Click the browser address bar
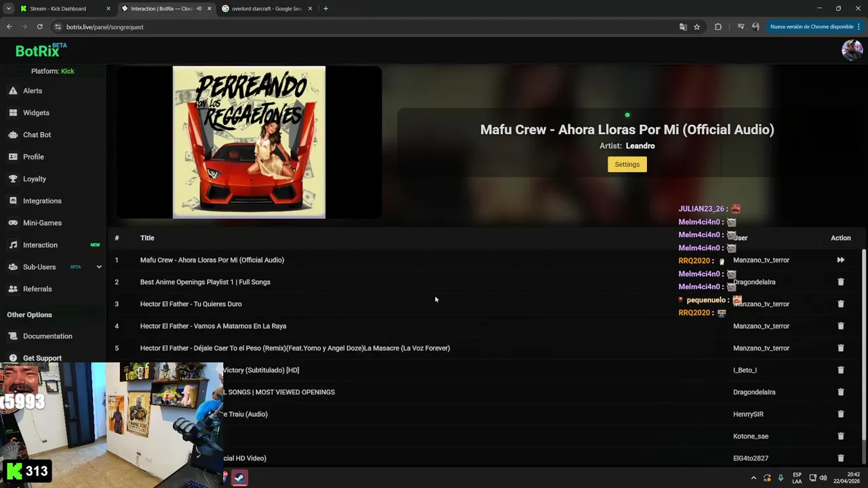 pos(366,27)
